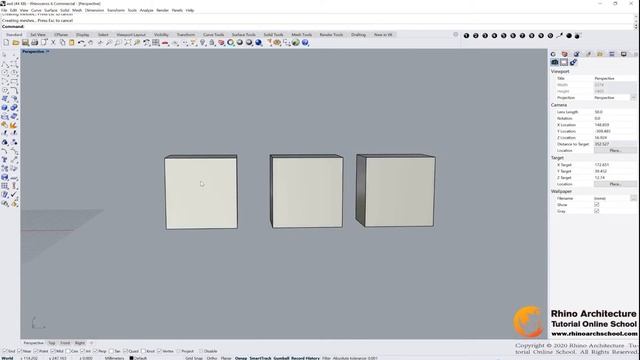
Task: Toggle the Near osnap checkbox
Action: point(20,351)
